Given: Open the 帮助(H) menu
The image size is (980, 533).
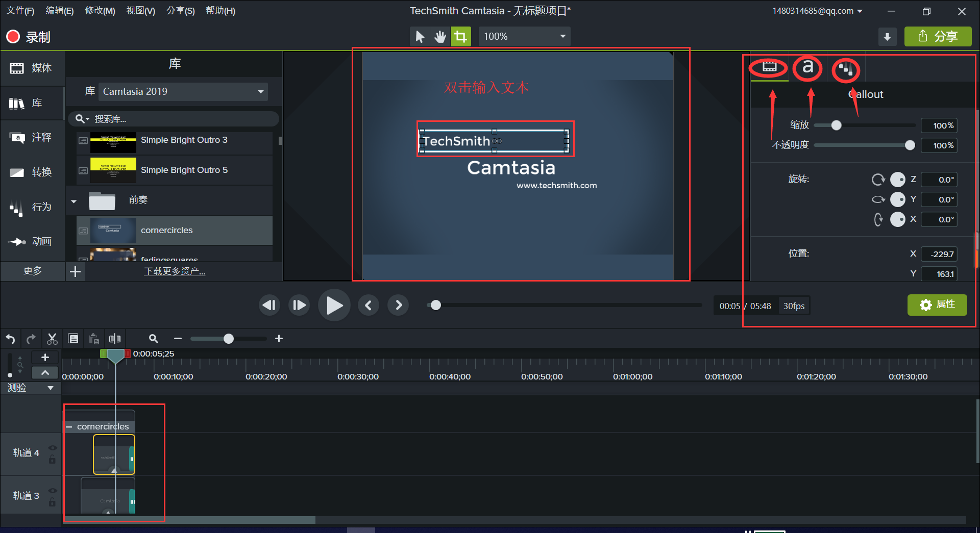Looking at the screenshot, I should point(220,11).
